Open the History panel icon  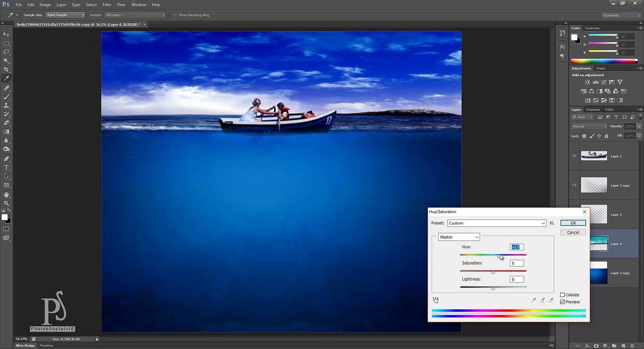(562, 32)
